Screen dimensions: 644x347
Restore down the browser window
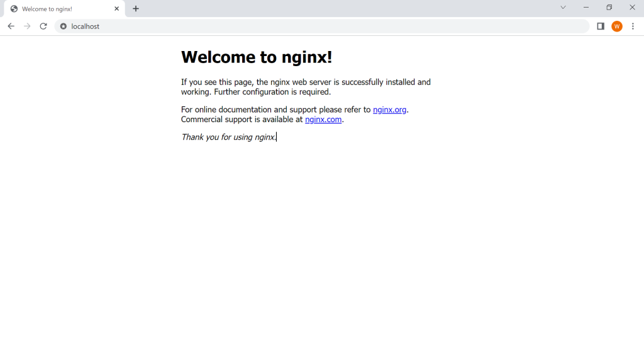(609, 8)
